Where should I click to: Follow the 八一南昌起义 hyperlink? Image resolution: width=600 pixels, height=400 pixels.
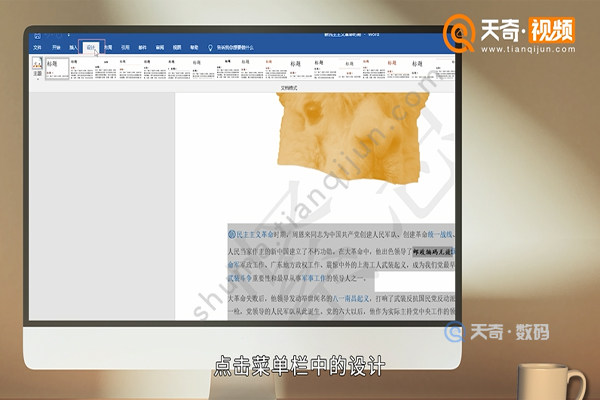351,298
